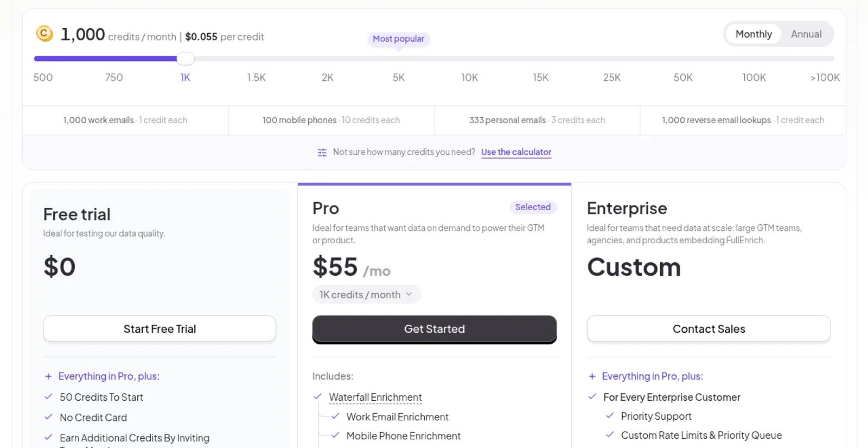
Task: Click the calculator settings sliders icon
Action: pyautogui.click(x=322, y=153)
